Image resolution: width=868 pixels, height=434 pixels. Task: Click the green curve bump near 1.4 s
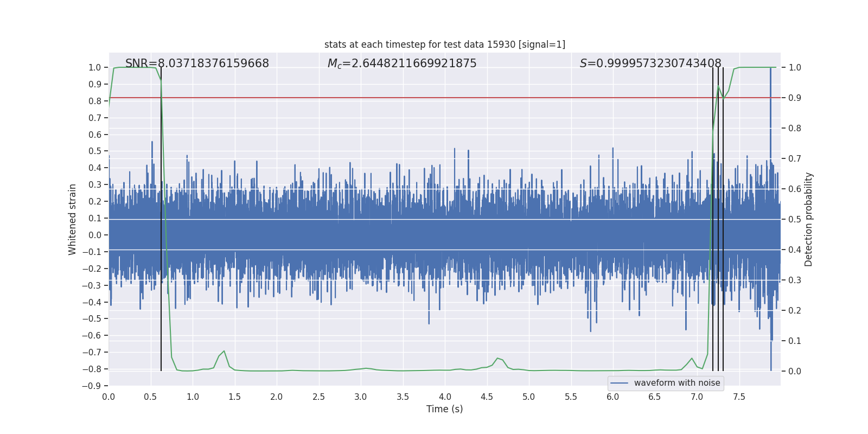coord(224,352)
